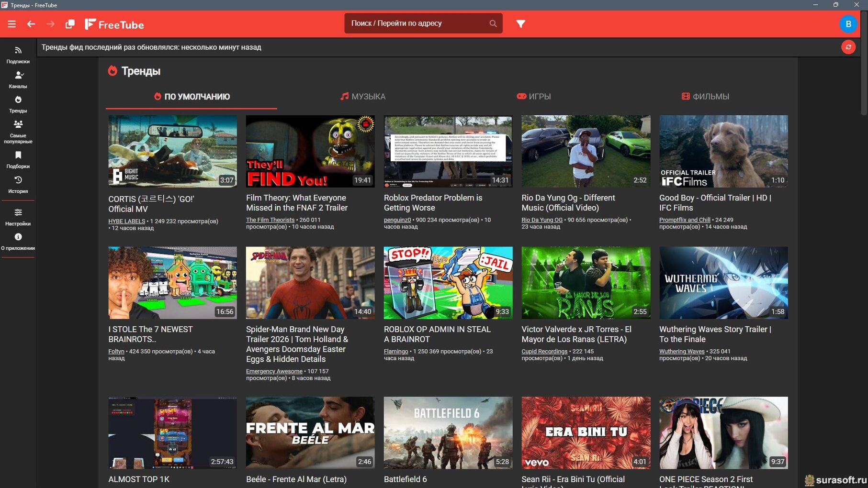Open the profile avatar B selector

(848, 24)
